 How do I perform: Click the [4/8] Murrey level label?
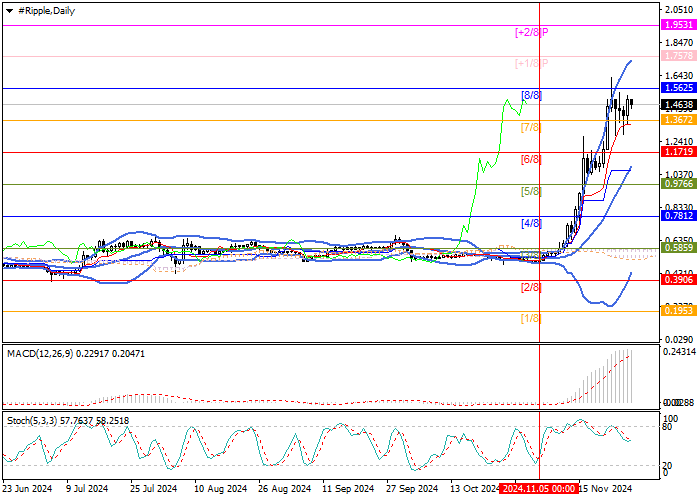click(x=531, y=223)
